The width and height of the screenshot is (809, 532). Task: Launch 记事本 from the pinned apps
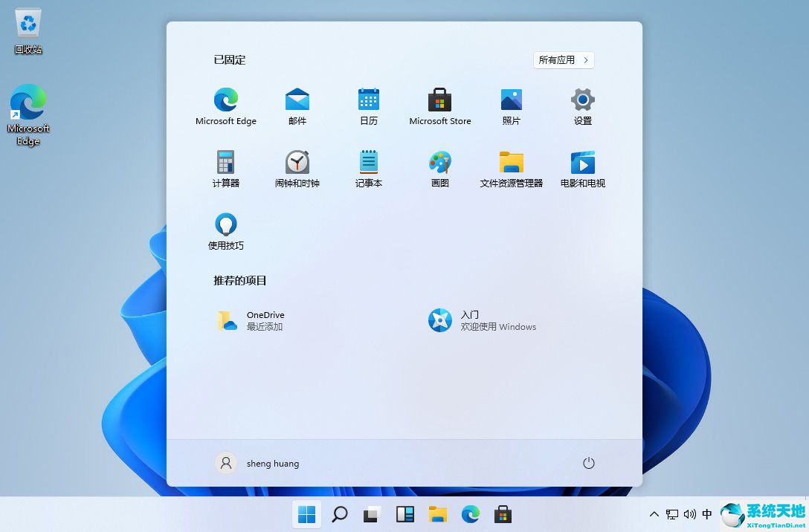(368, 167)
